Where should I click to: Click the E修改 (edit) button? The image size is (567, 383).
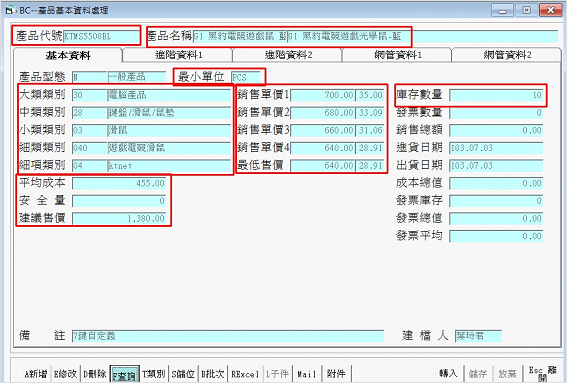(65, 374)
